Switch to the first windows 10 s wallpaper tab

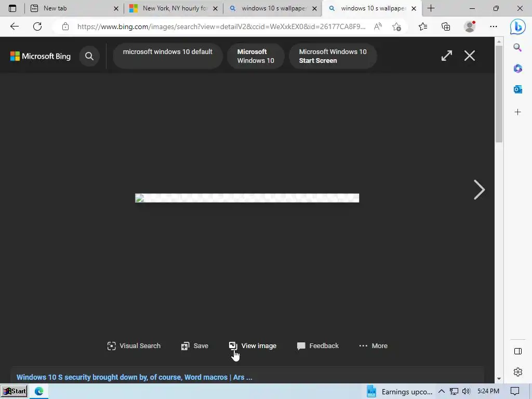tap(273, 8)
